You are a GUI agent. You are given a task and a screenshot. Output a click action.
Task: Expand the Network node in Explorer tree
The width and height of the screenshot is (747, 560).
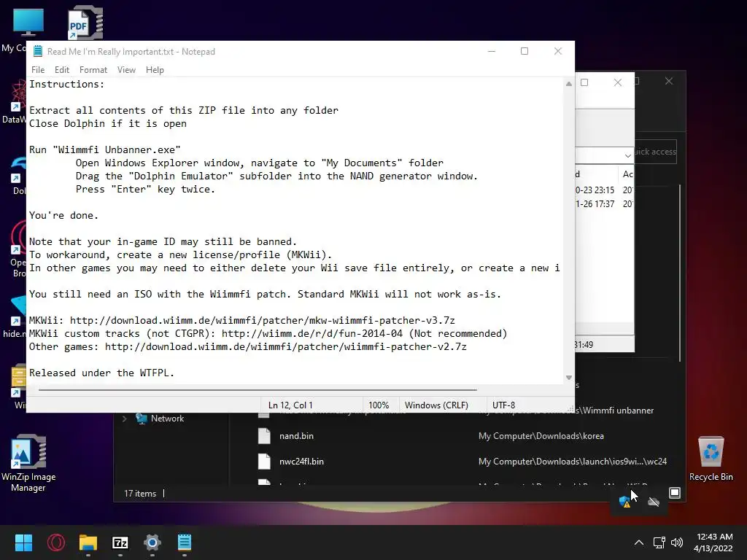(124, 419)
